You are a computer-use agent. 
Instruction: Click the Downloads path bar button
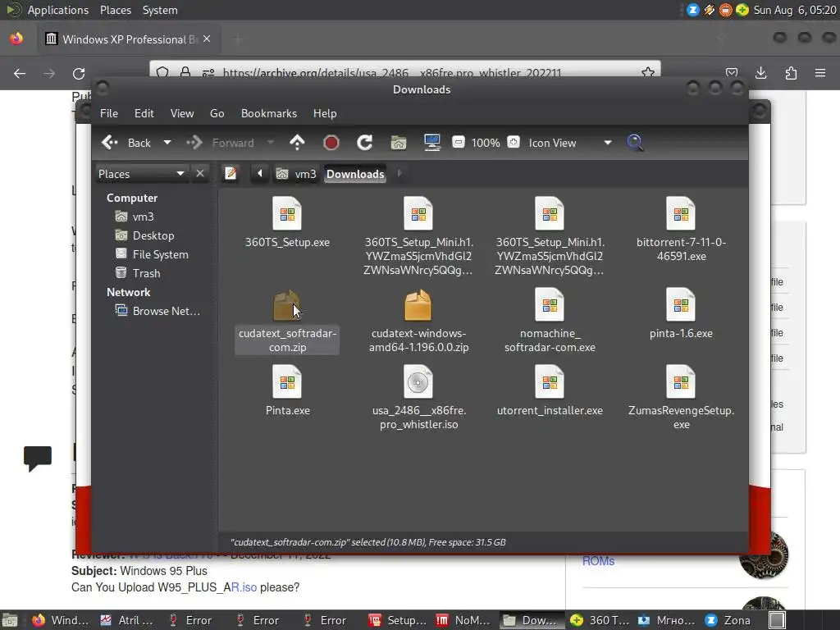tap(355, 174)
